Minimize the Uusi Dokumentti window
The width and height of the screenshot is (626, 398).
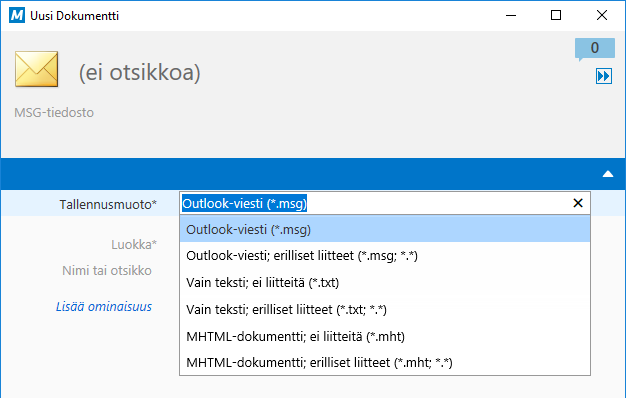coord(511,16)
